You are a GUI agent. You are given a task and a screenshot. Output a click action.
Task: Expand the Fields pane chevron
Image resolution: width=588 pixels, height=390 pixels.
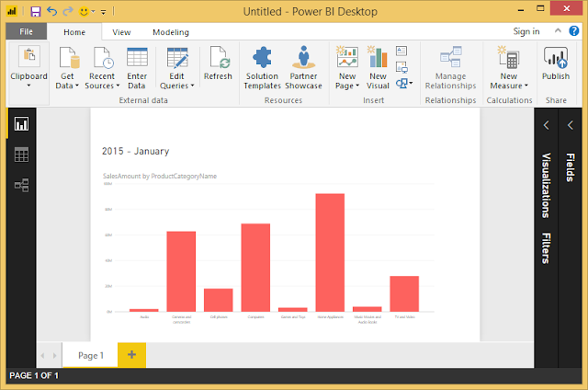click(570, 125)
